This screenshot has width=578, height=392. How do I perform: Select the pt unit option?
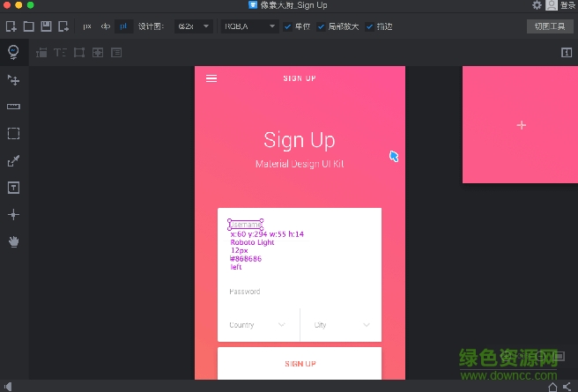122,26
